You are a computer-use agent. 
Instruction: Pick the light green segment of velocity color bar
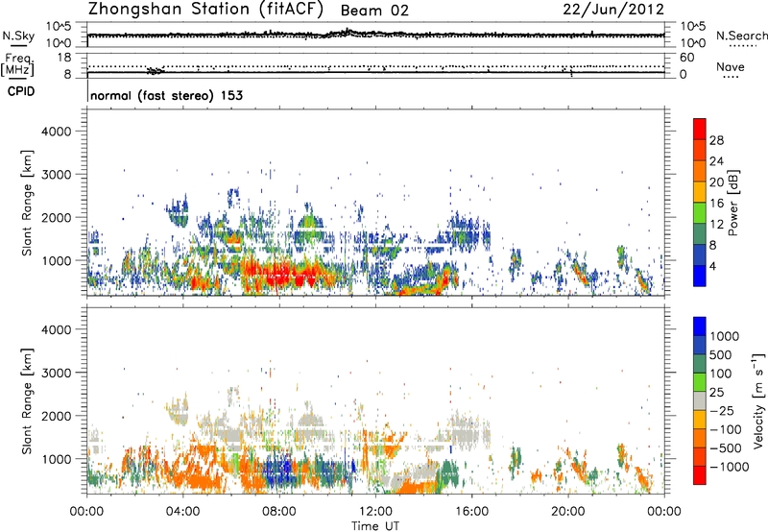(700, 382)
